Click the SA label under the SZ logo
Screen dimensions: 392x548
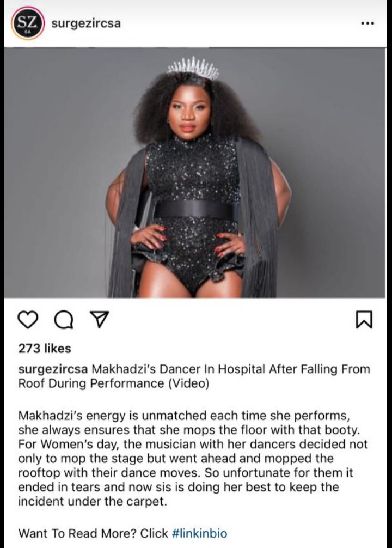[x=27, y=32]
